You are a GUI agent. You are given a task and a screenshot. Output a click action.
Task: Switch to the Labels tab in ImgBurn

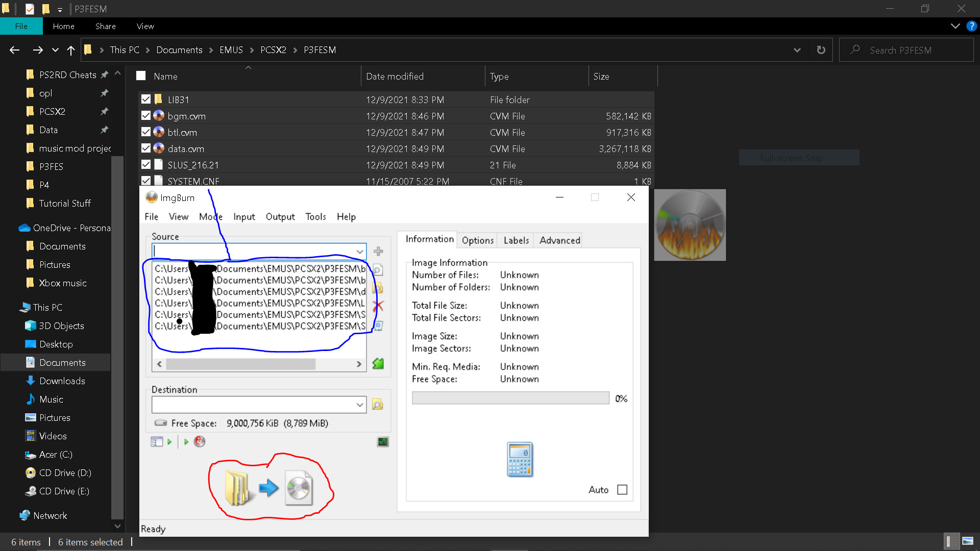point(516,240)
